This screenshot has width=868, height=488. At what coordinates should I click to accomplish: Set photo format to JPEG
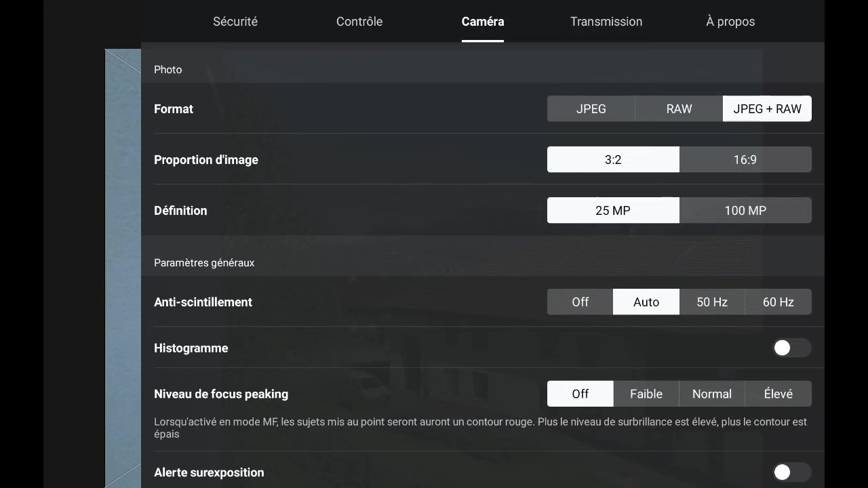point(591,108)
